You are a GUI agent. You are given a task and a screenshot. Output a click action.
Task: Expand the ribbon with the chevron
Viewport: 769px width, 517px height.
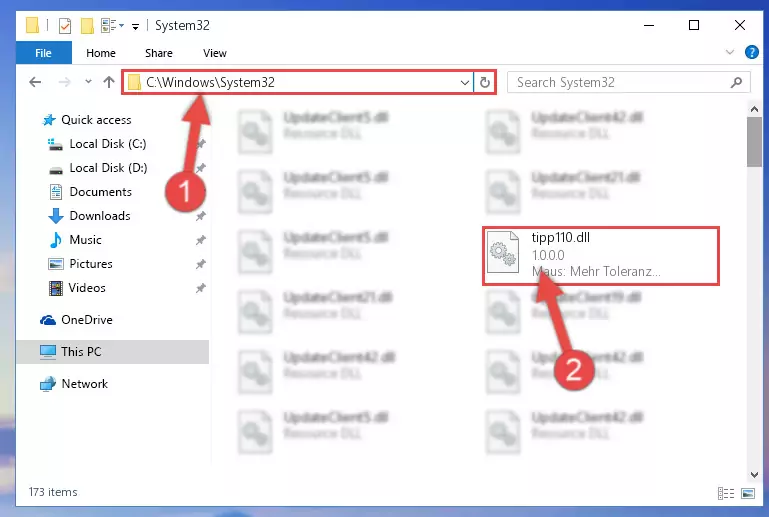pyautogui.click(x=730, y=52)
